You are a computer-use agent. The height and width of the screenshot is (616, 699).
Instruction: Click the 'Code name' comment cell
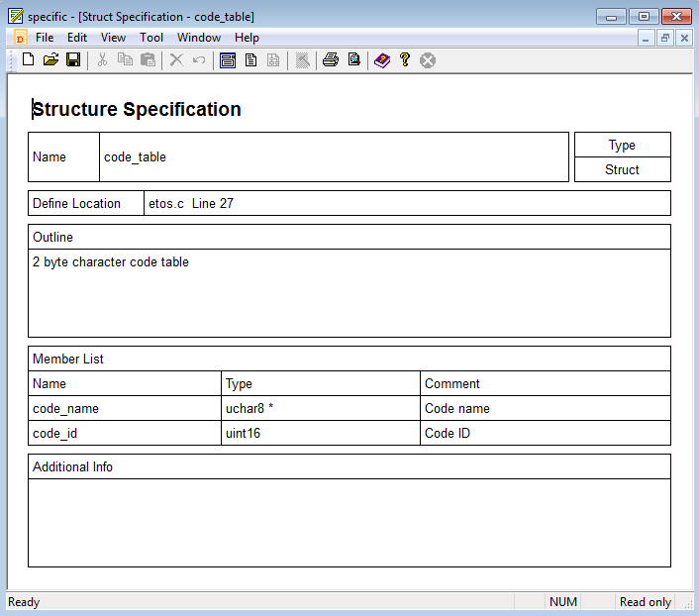546,408
